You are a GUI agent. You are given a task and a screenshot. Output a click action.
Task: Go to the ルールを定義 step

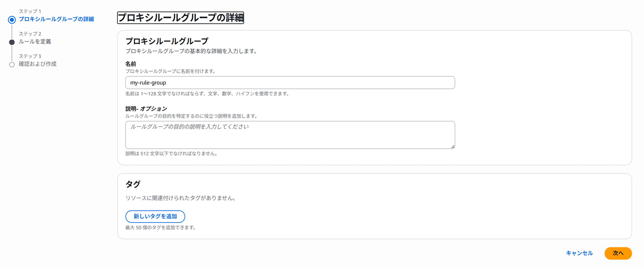click(35, 42)
